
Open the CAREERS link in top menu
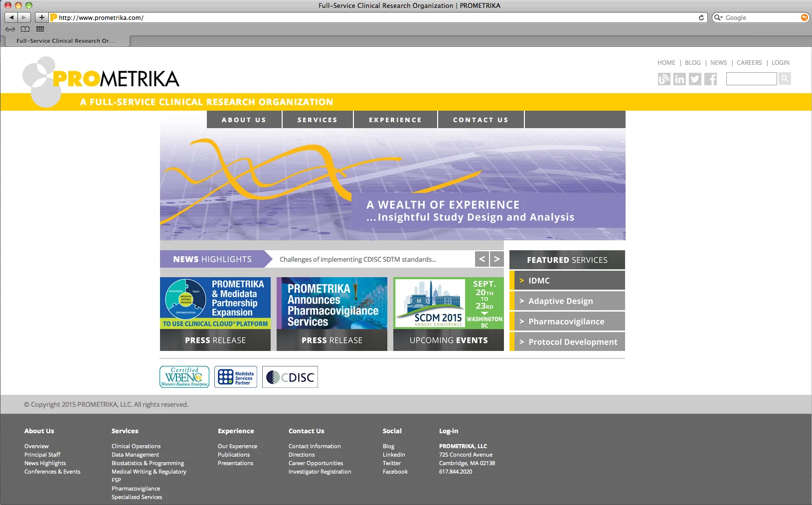[x=749, y=62]
